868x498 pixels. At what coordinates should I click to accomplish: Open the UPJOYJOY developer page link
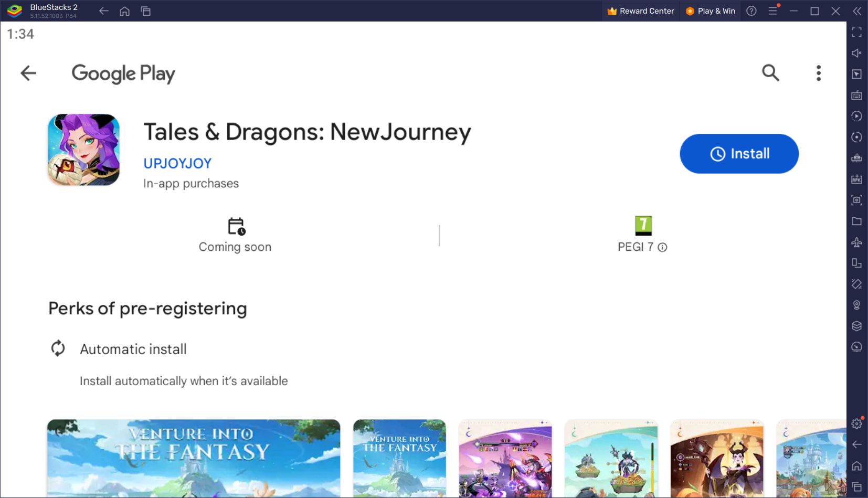tap(177, 163)
